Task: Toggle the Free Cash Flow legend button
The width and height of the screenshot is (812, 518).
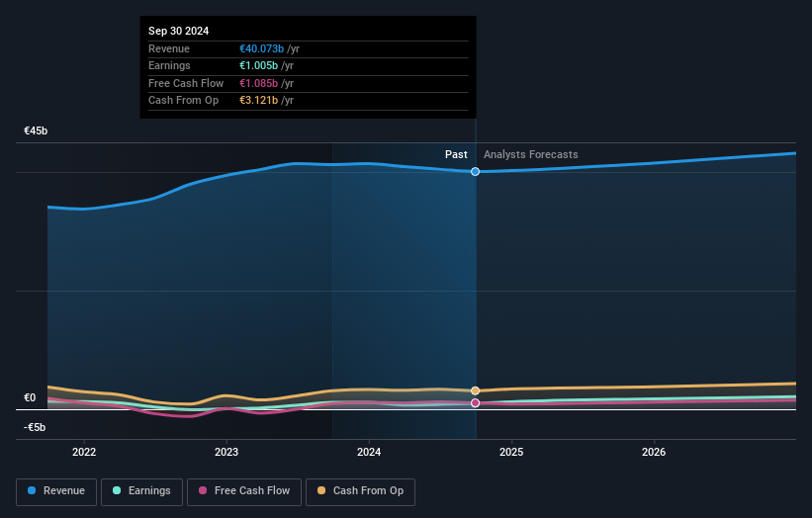Action: pyautogui.click(x=244, y=491)
